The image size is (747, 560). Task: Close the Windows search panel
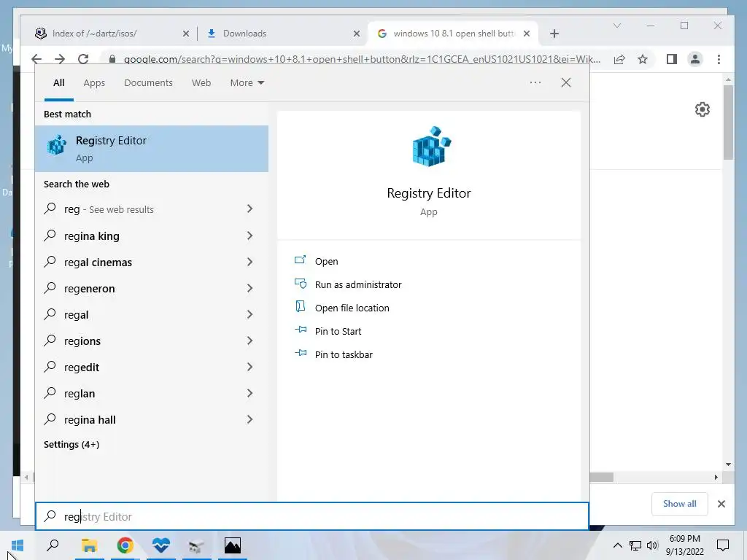pos(566,82)
